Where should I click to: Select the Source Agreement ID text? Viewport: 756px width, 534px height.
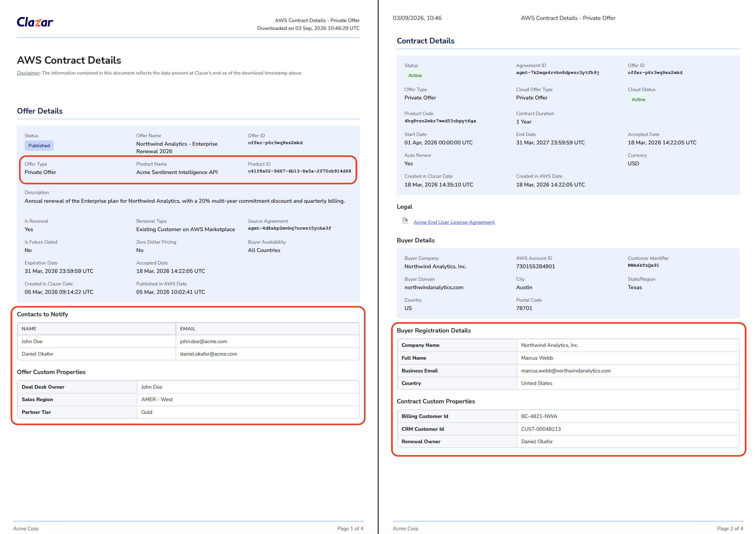click(289, 228)
